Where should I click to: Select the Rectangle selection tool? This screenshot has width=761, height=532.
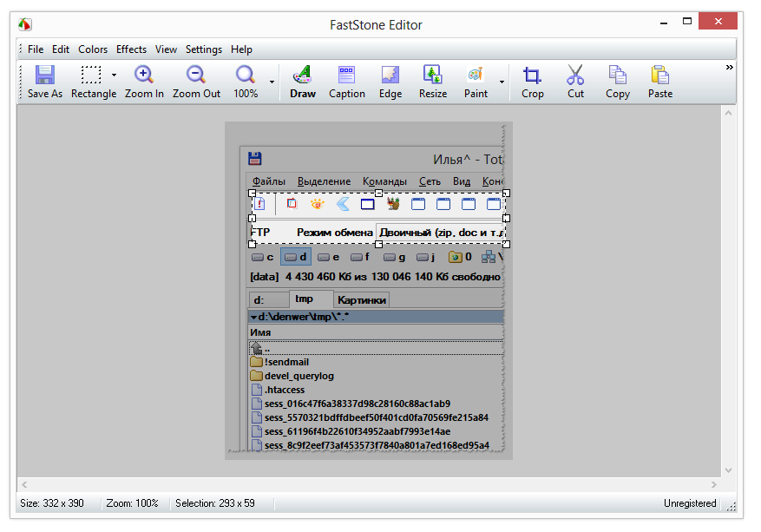pyautogui.click(x=92, y=82)
